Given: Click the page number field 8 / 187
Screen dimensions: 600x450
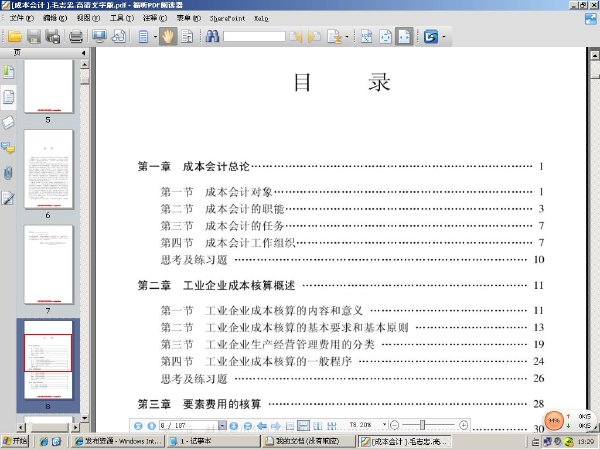Looking at the screenshot, I should tap(189, 426).
